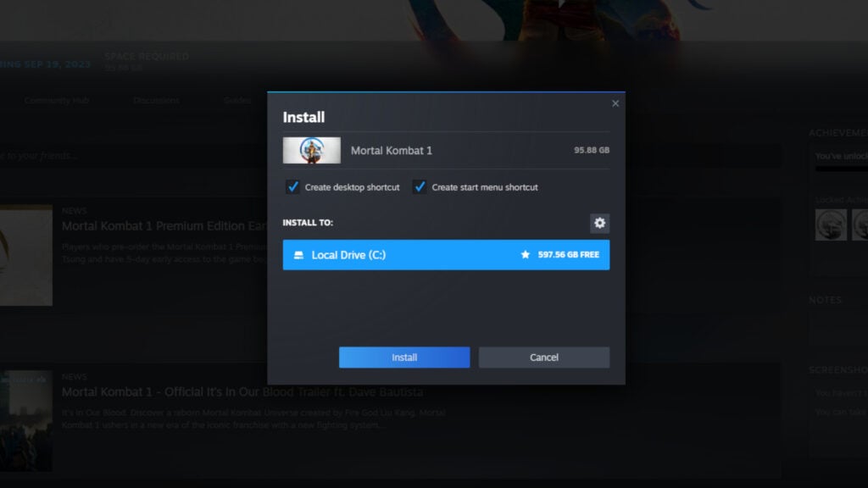
Task: Cancel the Mortal Kombat 1 installation
Action: click(x=543, y=357)
